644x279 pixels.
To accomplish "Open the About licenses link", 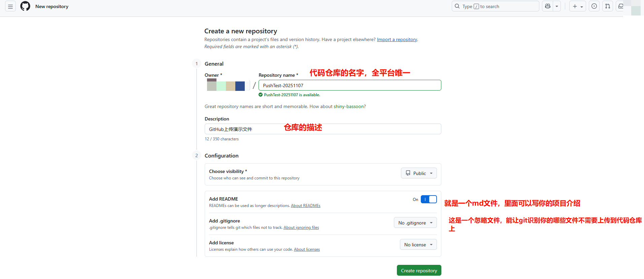I will pyautogui.click(x=307, y=249).
